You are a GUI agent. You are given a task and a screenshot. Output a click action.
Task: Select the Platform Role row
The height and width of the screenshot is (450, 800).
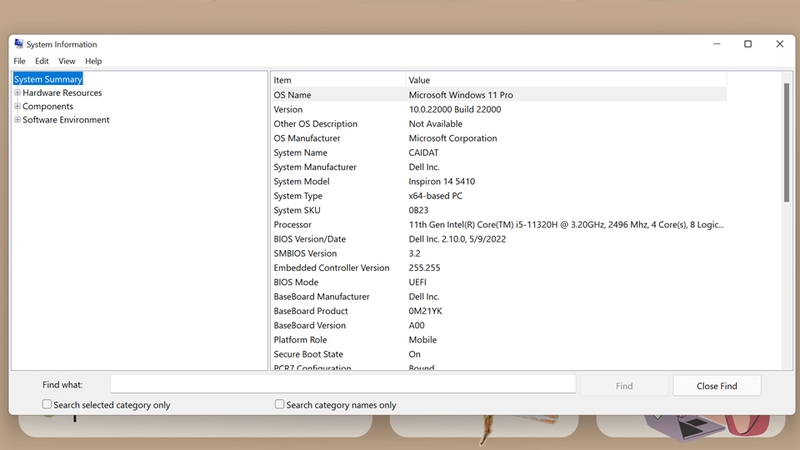499,340
